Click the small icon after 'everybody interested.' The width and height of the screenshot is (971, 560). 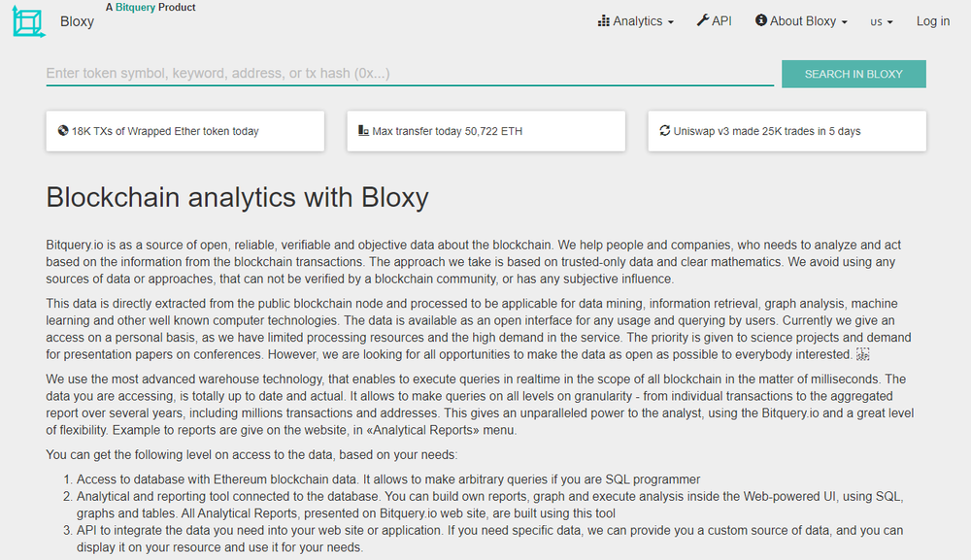[x=862, y=354]
